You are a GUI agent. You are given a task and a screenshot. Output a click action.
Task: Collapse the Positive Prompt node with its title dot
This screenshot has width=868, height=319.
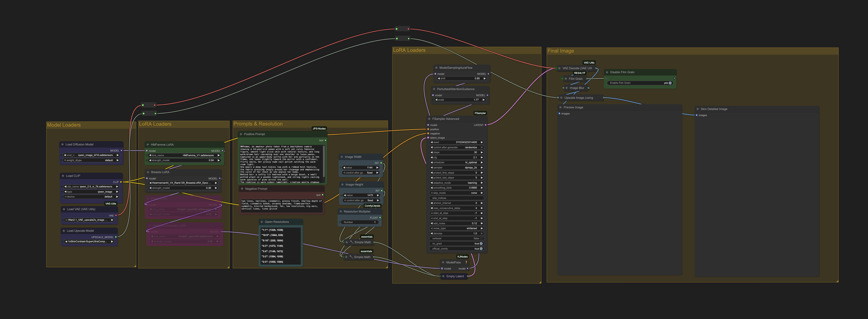coord(242,134)
